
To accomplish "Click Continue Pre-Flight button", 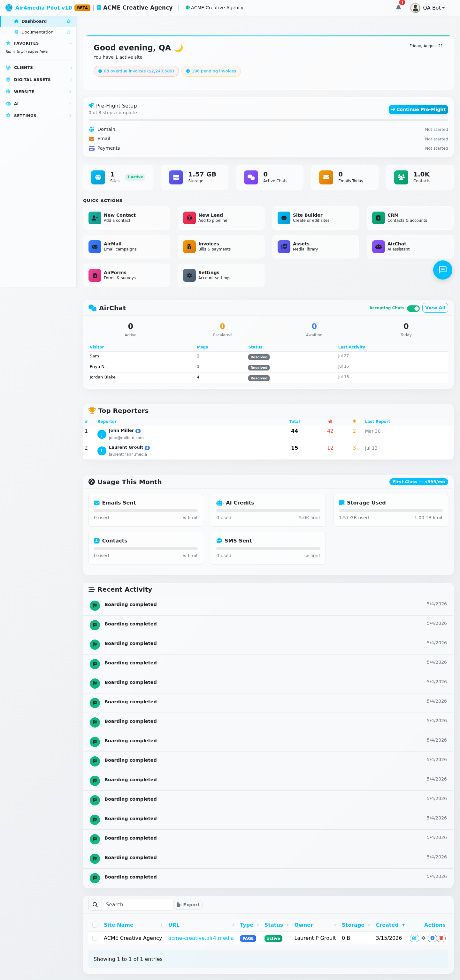I will 418,109.
